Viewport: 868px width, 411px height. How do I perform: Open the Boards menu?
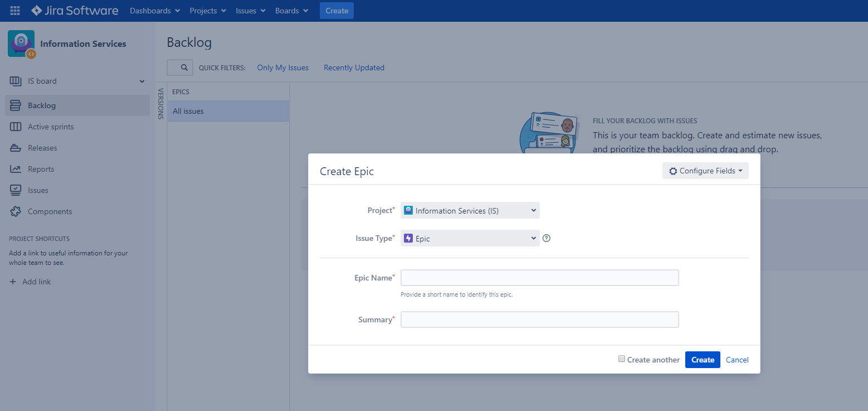(291, 11)
